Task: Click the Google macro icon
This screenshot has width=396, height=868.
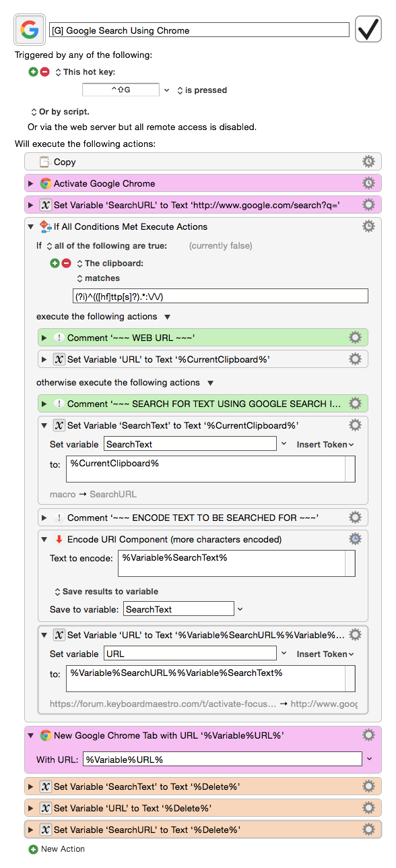Action: 30,30
